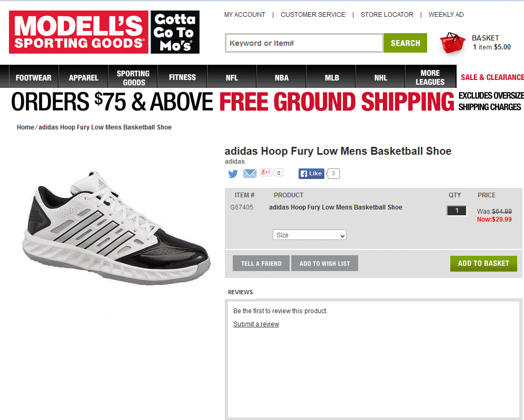
Task: Open the Footwear menu
Action: [x=34, y=77]
